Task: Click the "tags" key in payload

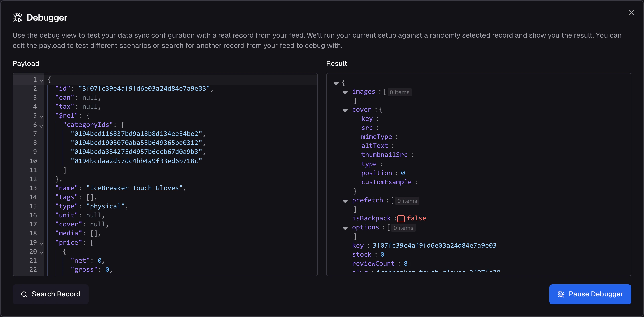Action: 67,197
